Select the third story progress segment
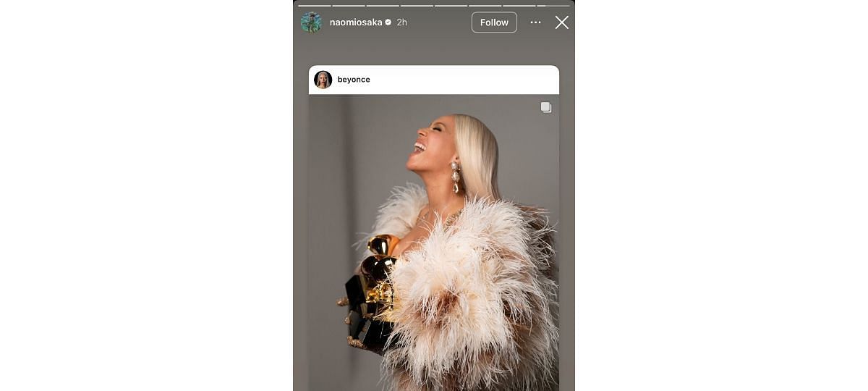The height and width of the screenshot is (391, 868). [x=383, y=5]
